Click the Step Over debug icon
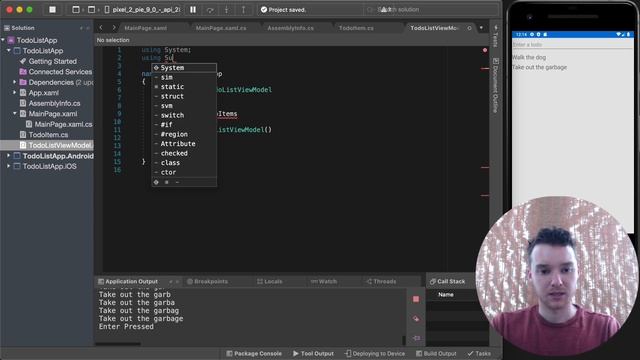 (x=210, y=9)
